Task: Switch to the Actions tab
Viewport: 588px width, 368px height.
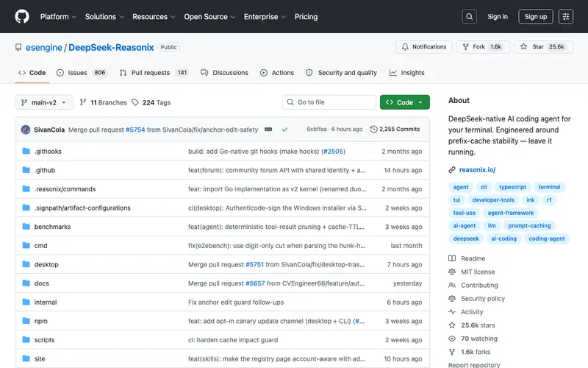Action: [277, 73]
